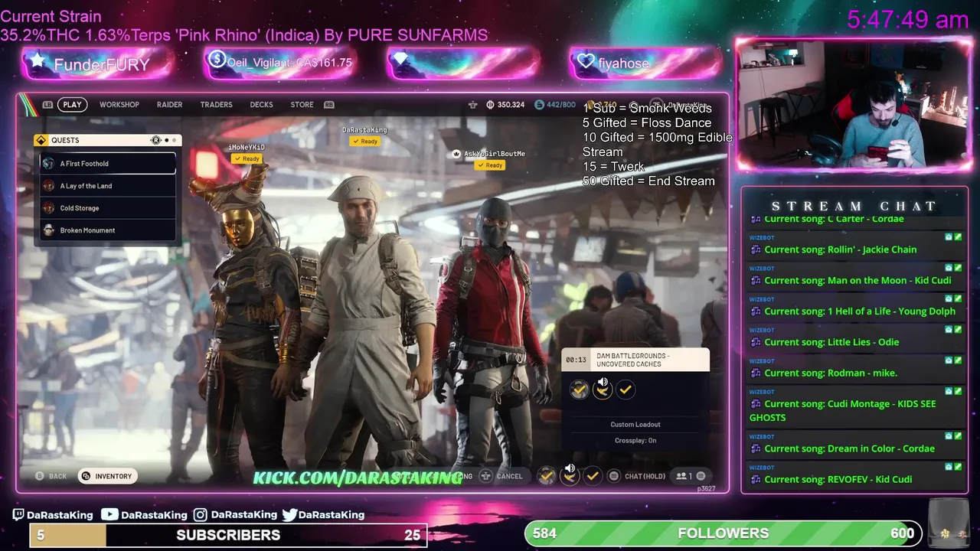Image resolution: width=980 pixels, height=551 pixels.
Task: Click the 00:13 matchmaking timer
Action: tap(576, 360)
